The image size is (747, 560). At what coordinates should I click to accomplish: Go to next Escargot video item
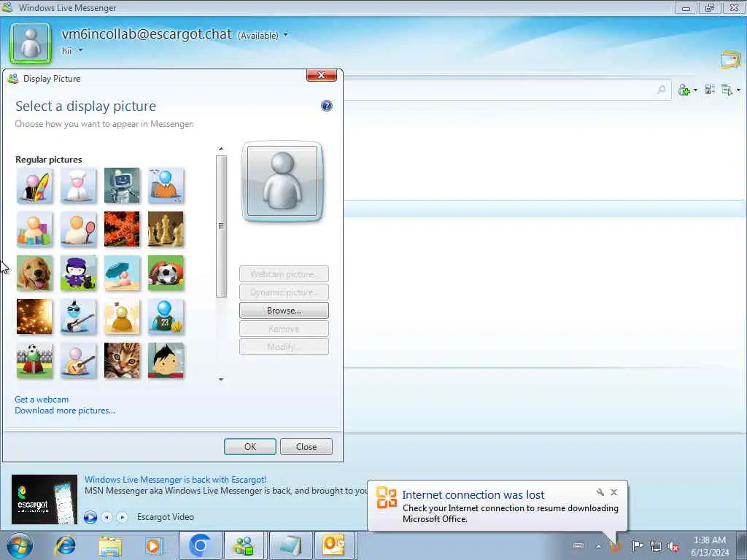(x=122, y=517)
